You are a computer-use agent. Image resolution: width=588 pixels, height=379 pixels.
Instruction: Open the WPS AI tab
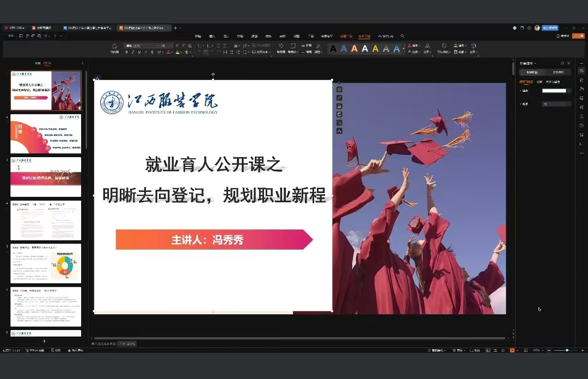pyautogui.click(x=385, y=36)
